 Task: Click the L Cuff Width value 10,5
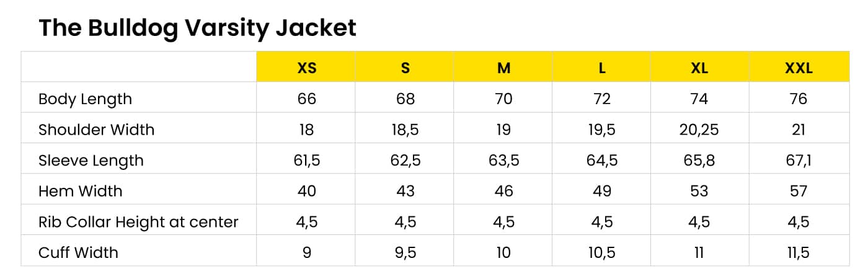[x=601, y=252]
